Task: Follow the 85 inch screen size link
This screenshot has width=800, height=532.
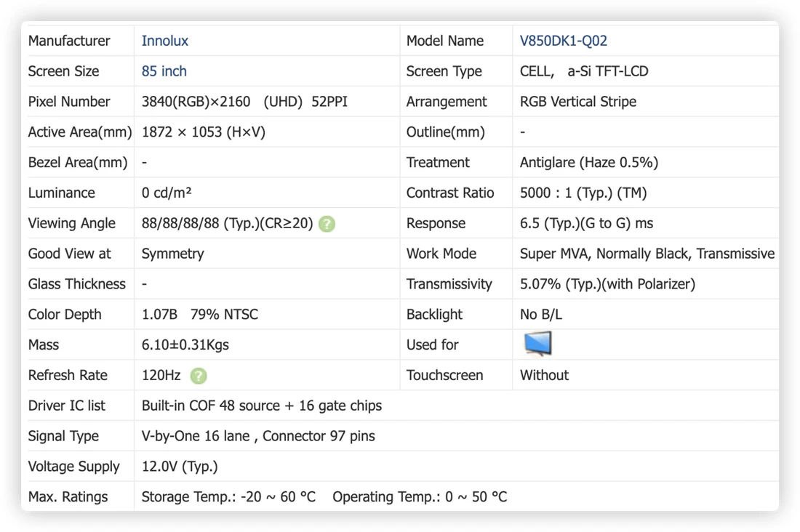Action: point(164,71)
